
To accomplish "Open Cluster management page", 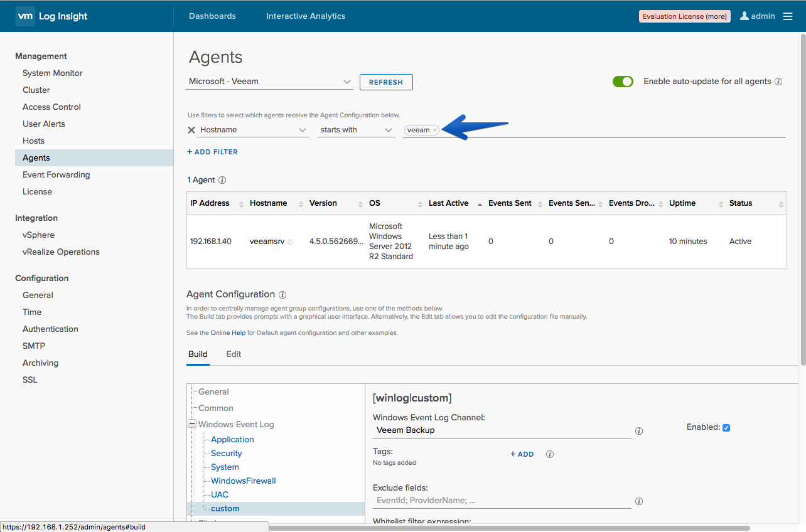I will (36, 90).
